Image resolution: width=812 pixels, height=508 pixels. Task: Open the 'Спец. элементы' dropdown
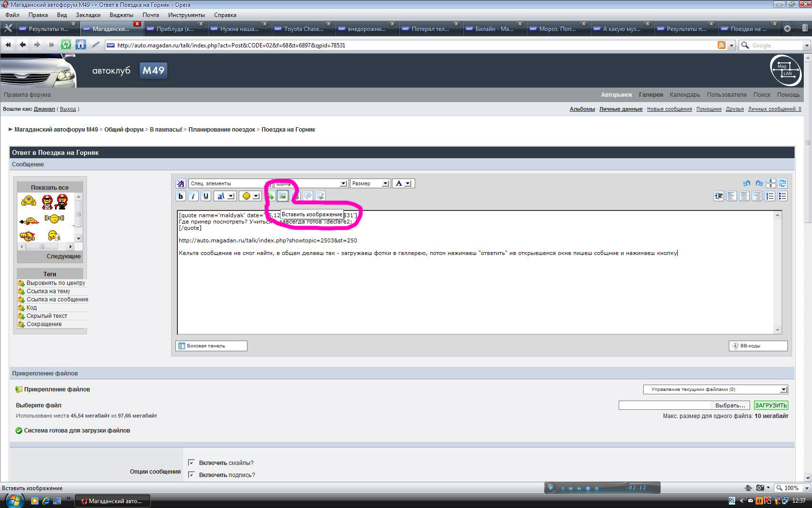point(230,183)
